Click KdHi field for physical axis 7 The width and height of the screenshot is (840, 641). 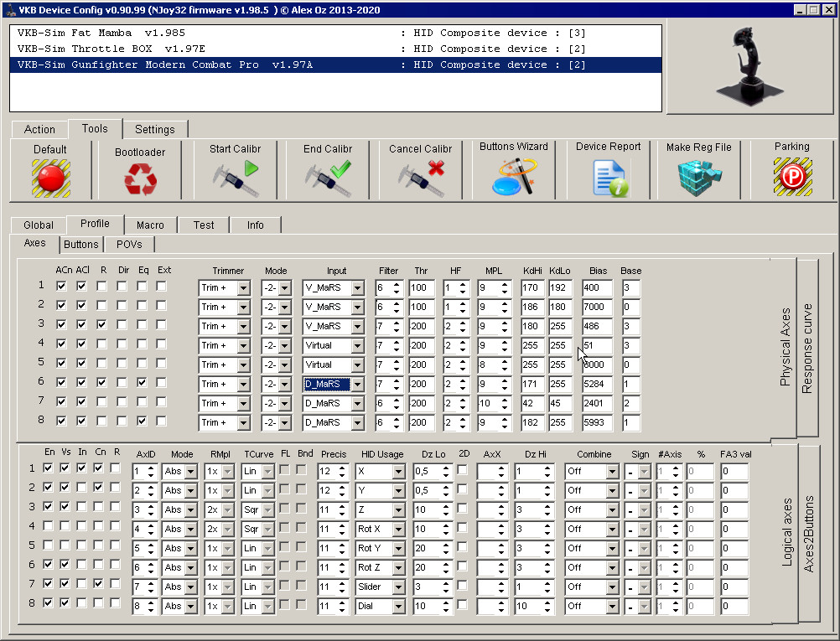(x=532, y=404)
